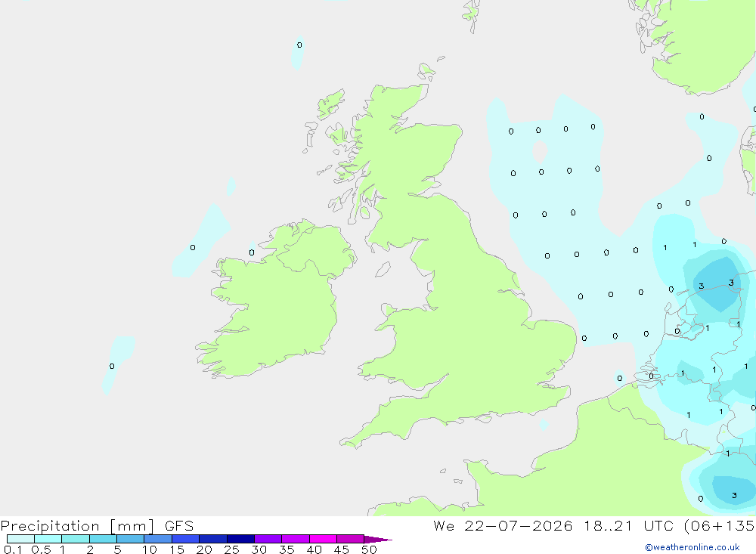Click the "0.1" scale label

coord(13,549)
